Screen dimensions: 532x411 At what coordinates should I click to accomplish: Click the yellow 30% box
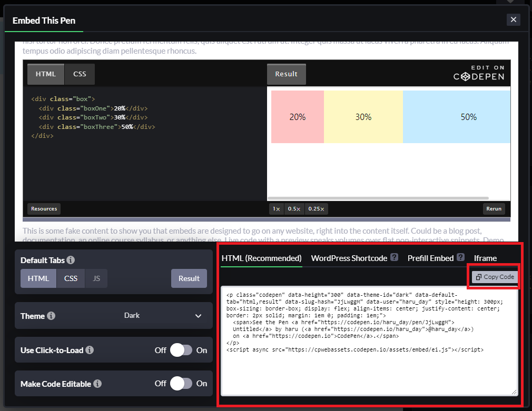(x=363, y=117)
